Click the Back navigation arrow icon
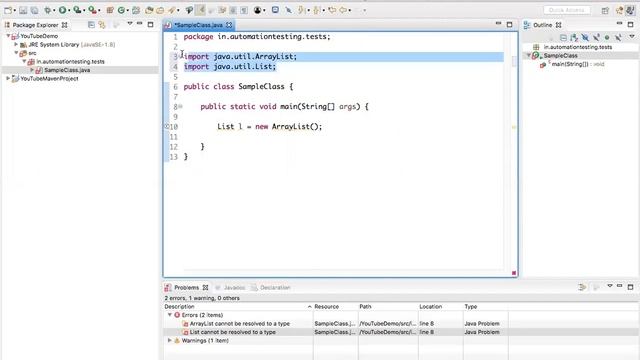This screenshot has width=640, height=360. coord(344,10)
